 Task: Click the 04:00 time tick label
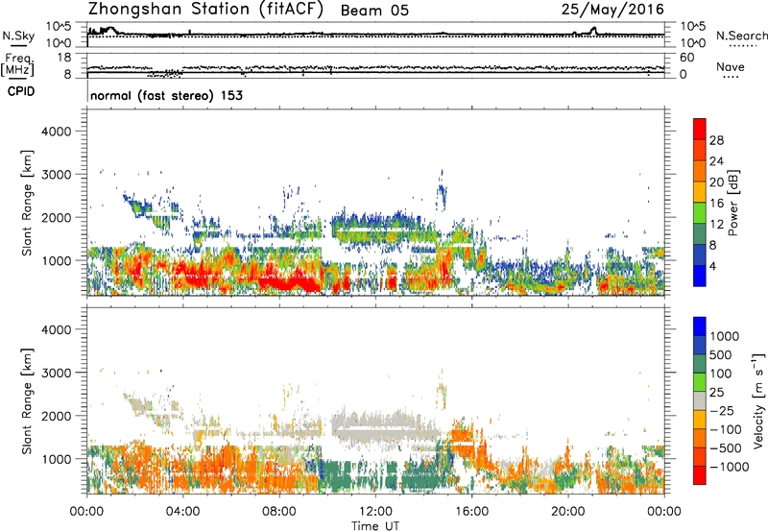pos(182,512)
